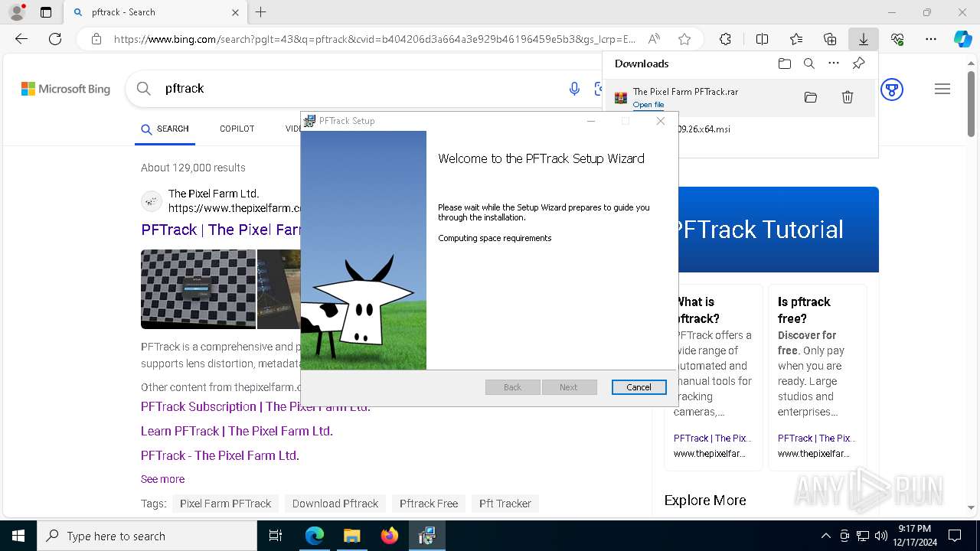The height and width of the screenshot is (551, 980).
Task: Select the PFTrack installer taskbar icon
Action: tap(426, 536)
